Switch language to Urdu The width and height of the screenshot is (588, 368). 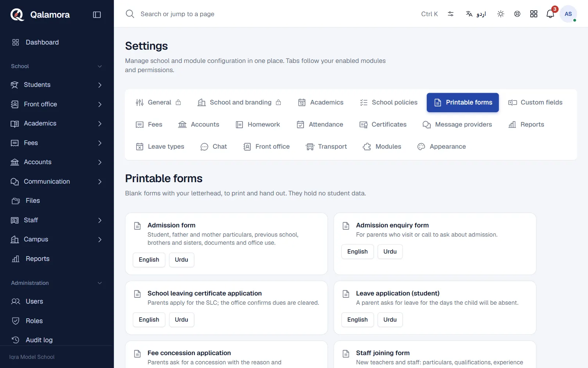pyautogui.click(x=476, y=14)
